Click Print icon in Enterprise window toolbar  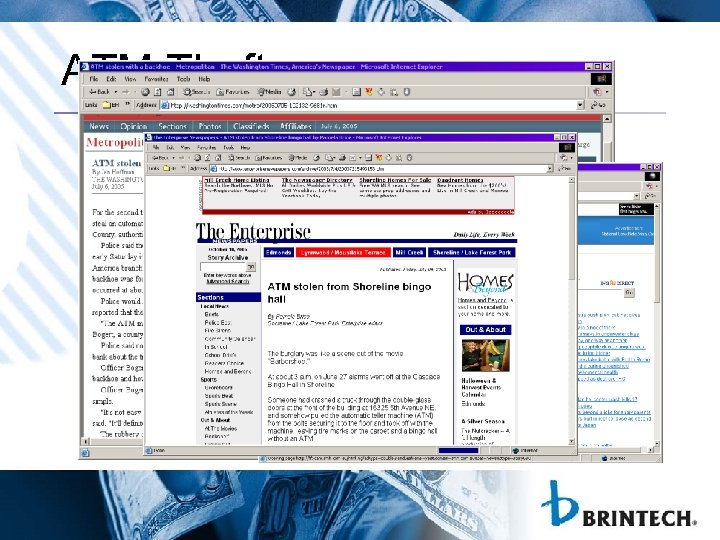pos(343,158)
